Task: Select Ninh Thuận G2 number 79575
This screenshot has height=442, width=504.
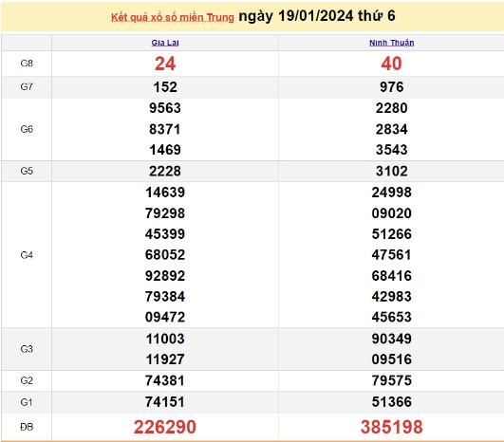Action: tap(391, 380)
